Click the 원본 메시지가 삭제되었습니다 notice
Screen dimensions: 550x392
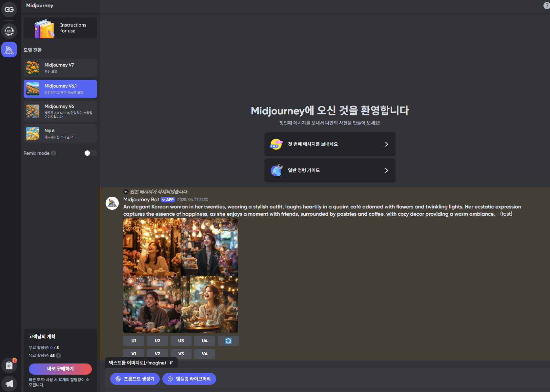[x=159, y=192]
